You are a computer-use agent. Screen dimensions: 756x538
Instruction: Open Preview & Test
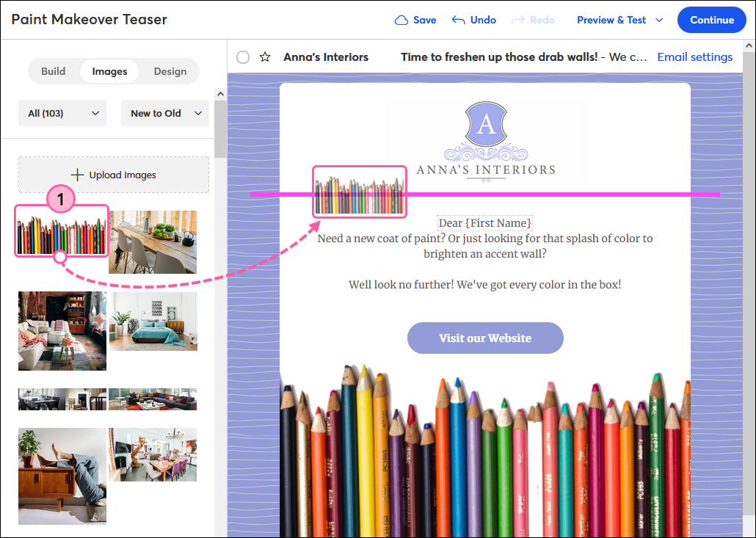[611, 21]
